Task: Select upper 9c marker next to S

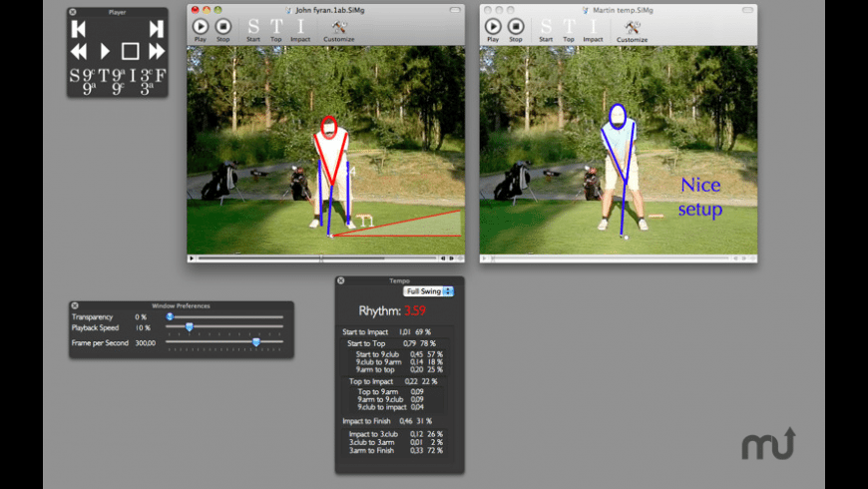Action: click(89, 74)
